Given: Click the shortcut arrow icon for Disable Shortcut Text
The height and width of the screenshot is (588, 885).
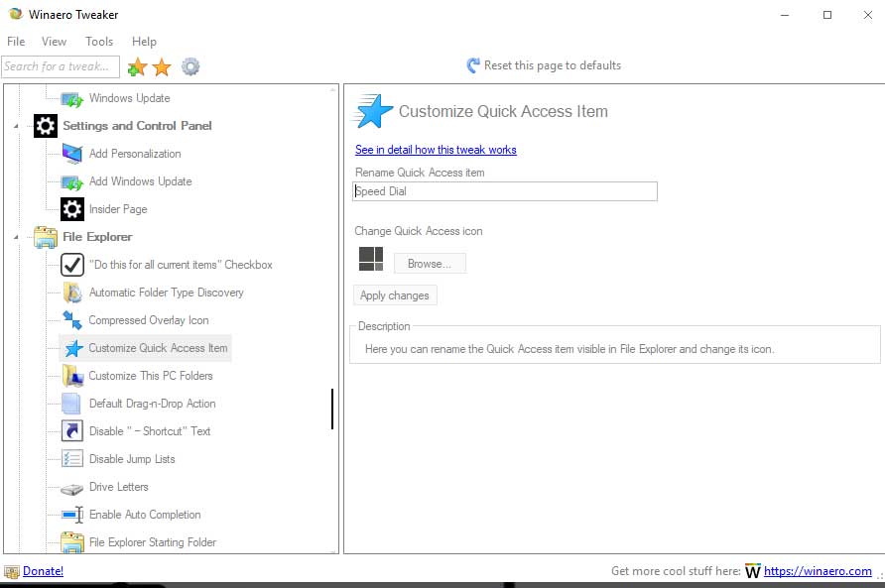Looking at the screenshot, I should [72, 431].
